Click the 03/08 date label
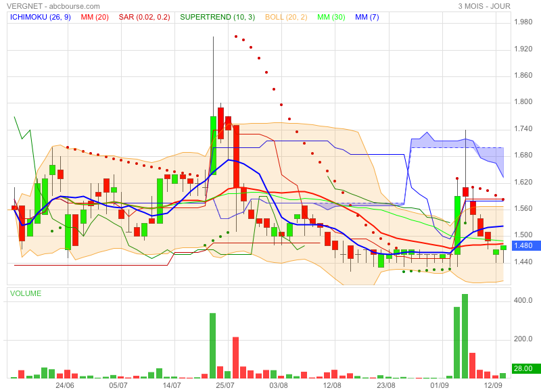 pos(279,385)
